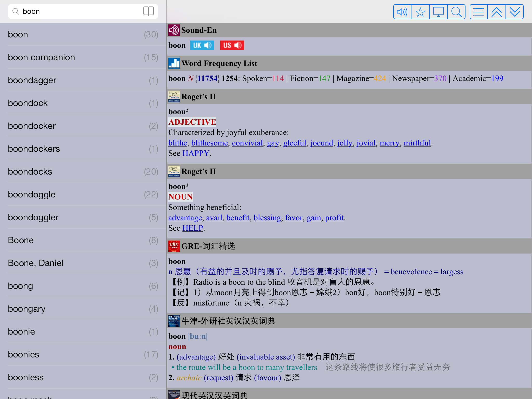Viewport: 532px width, 399px height.
Task: Select 'boonie' entry
Action: click(83, 332)
